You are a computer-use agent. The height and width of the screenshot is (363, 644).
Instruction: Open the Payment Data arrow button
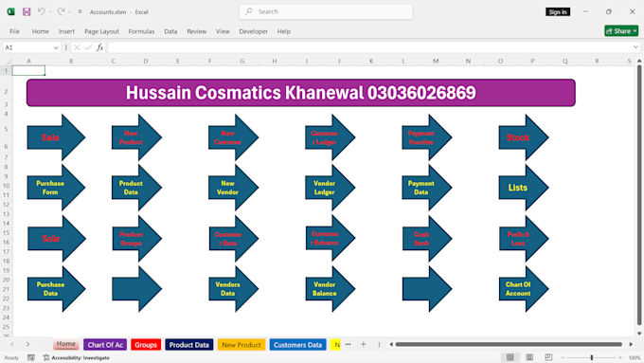(x=427, y=188)
